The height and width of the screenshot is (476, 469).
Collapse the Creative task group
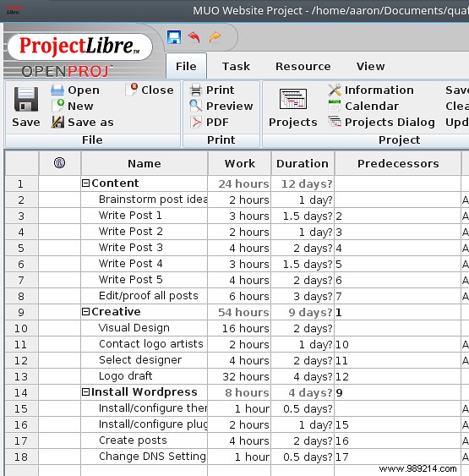(x=86, y=312)
